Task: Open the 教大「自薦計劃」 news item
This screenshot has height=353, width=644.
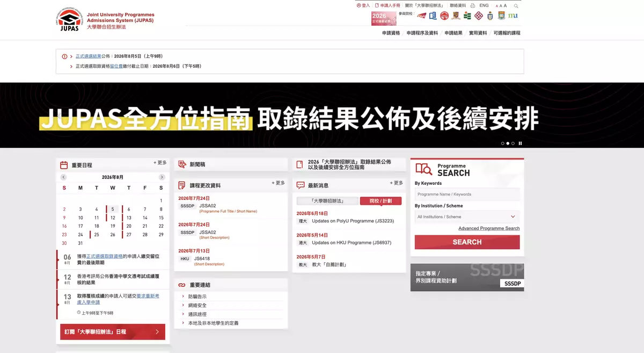Action: [329, 265]
